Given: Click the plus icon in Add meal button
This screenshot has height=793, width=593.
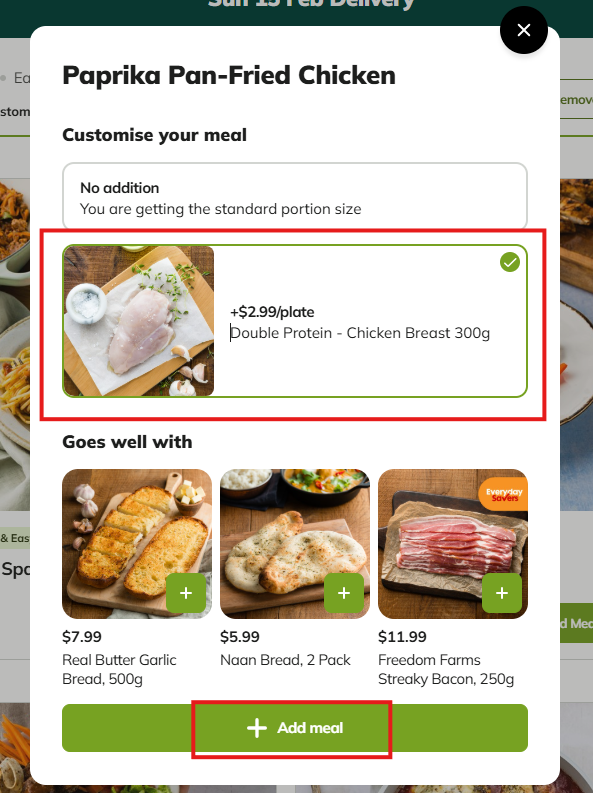Looking at the screenshot, I should coord(257,728).
